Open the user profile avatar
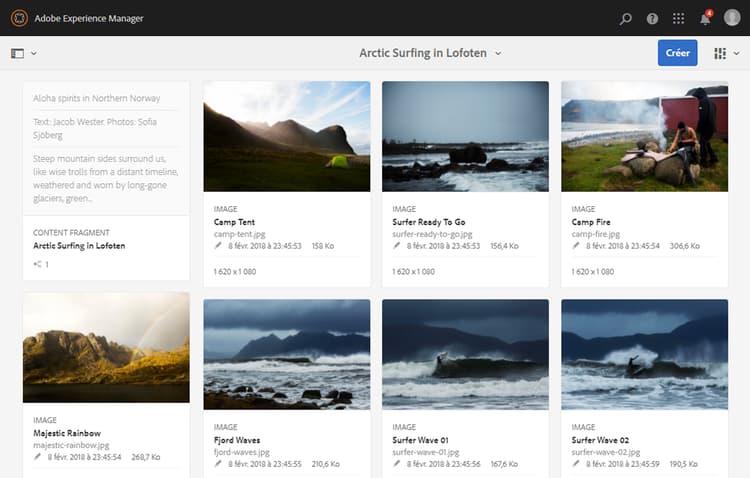Screen dimensions: 750x478 tap(732, 18)
